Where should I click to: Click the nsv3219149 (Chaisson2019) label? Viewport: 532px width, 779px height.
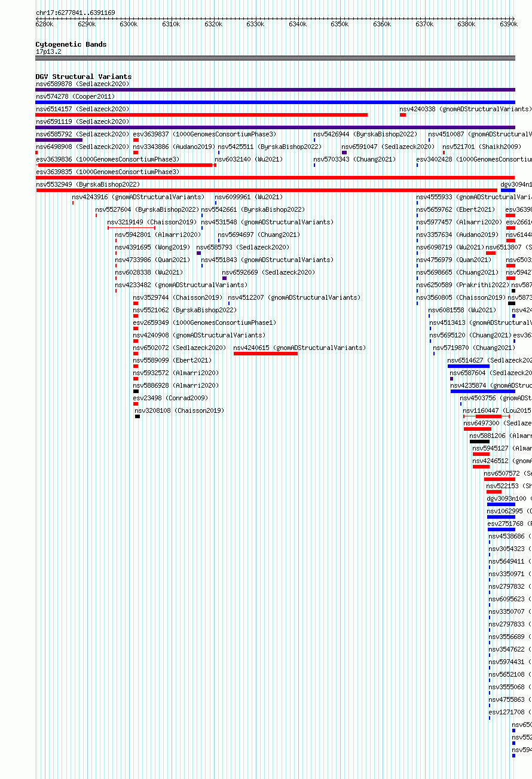[x=152, y=222]
